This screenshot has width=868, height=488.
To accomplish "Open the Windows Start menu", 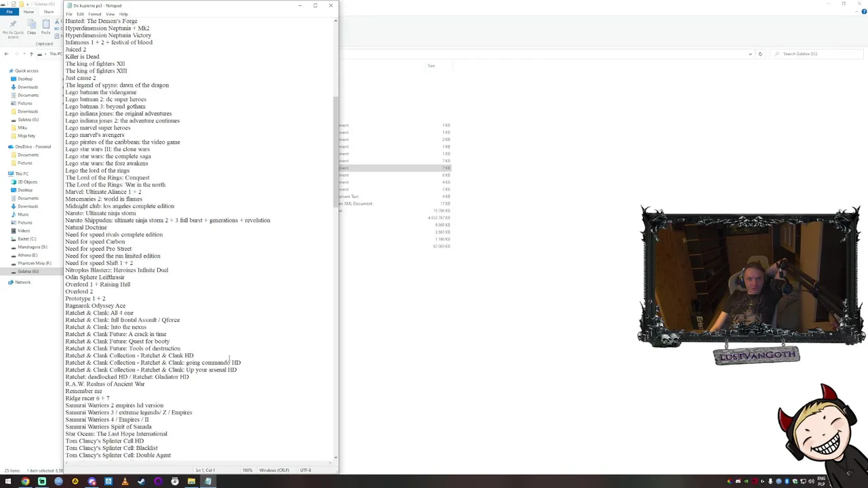I will pyautogui.click(x=8, y=482).
